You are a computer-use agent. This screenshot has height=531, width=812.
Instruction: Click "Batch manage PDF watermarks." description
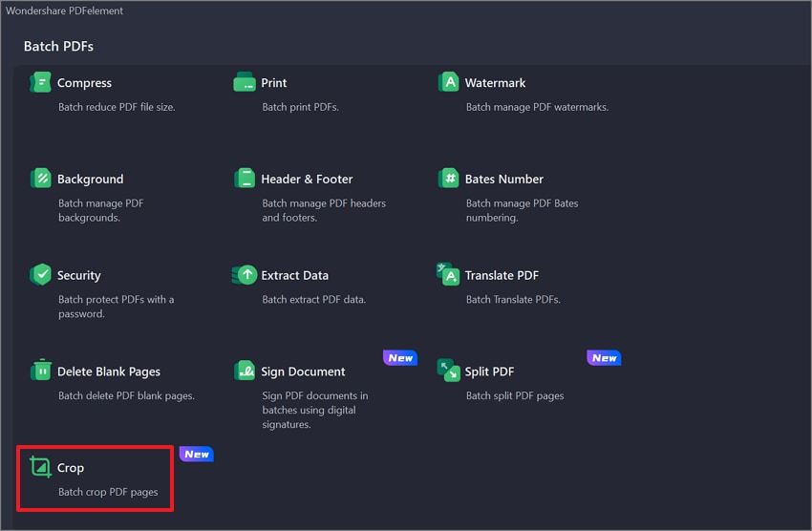pos(537,107)
